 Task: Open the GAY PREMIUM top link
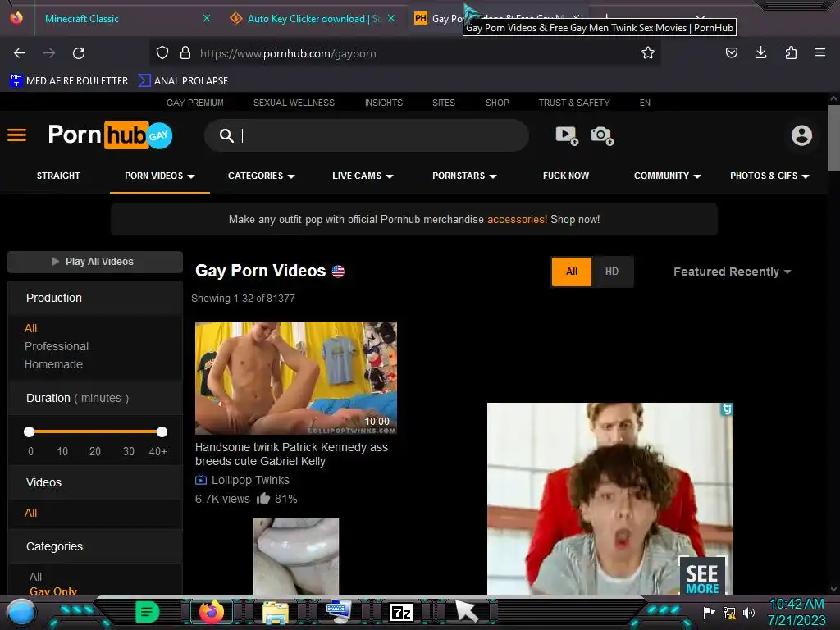195,103
